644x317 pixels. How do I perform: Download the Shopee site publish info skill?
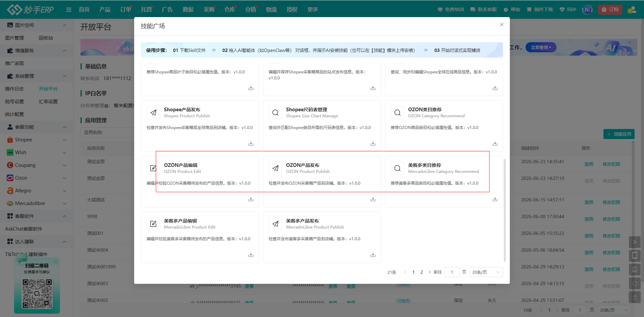click(373, 88)
